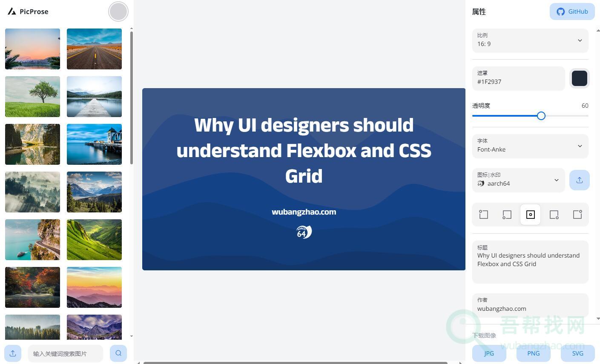This screenshot has height=364, width=600.
Task: Upload a custom watermark icon
Action: pyautogui.click(x=579, y=180)
